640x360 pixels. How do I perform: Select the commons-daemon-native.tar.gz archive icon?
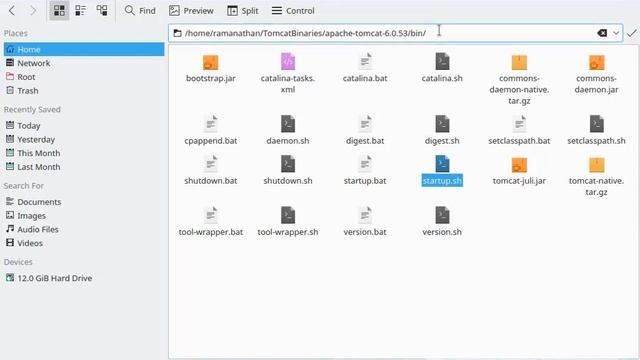point(519,62)
